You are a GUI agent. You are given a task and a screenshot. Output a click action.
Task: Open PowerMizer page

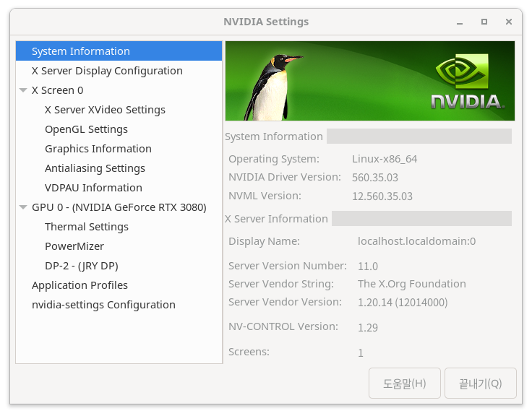point(74,246)
